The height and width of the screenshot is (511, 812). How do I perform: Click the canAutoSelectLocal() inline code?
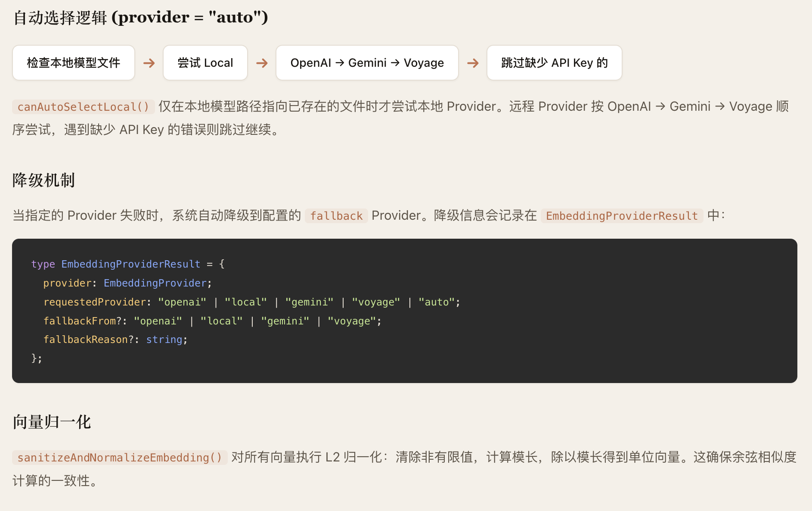click(x=83, y=107)
